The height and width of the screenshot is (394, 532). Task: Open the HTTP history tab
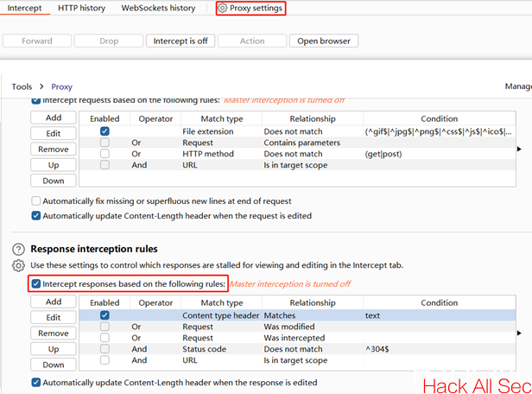pos(81,8)
